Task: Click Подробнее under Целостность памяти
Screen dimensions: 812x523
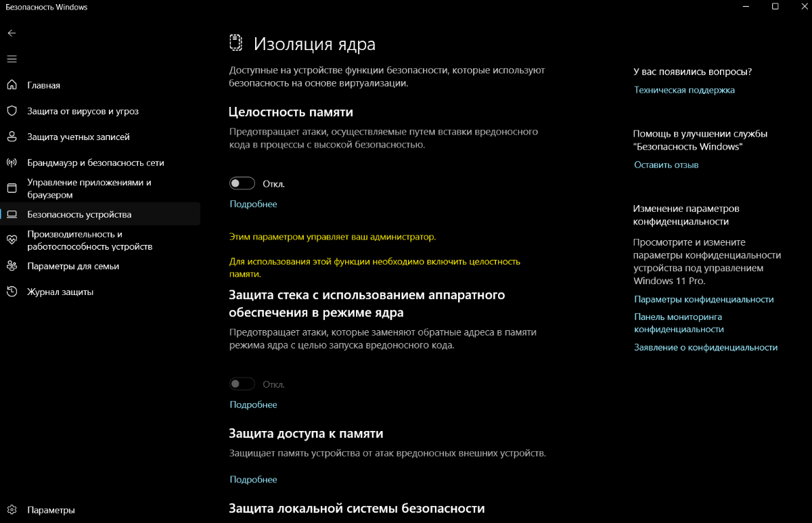Action: tap(253, 204)
